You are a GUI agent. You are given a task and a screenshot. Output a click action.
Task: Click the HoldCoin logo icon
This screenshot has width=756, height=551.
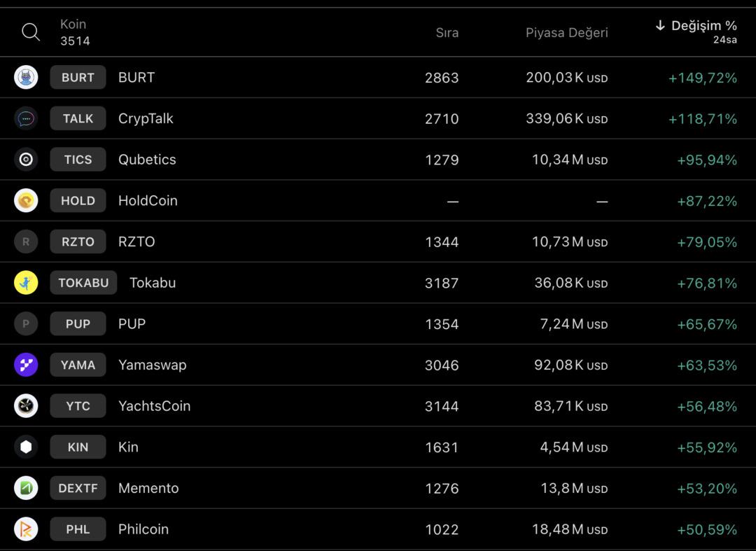pyautogui.click(x=26, y=201)
